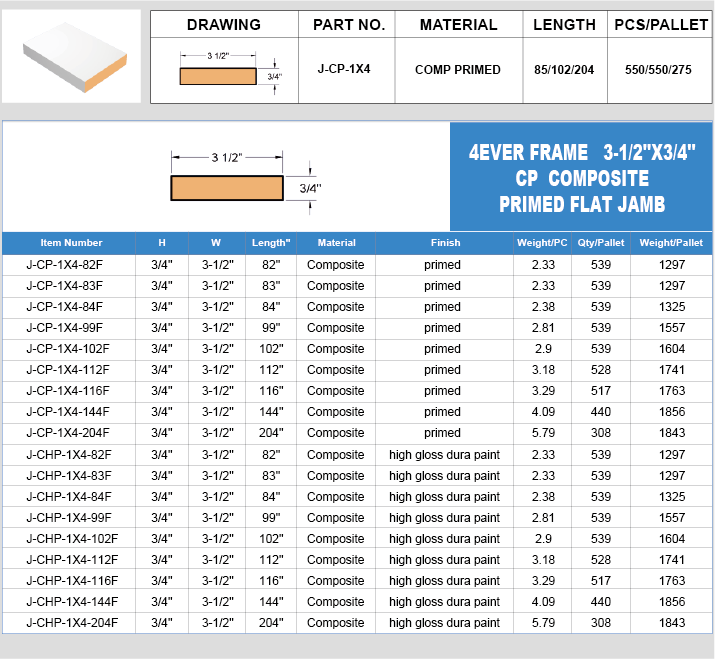Click the Finish column header

tap(446, 243)
